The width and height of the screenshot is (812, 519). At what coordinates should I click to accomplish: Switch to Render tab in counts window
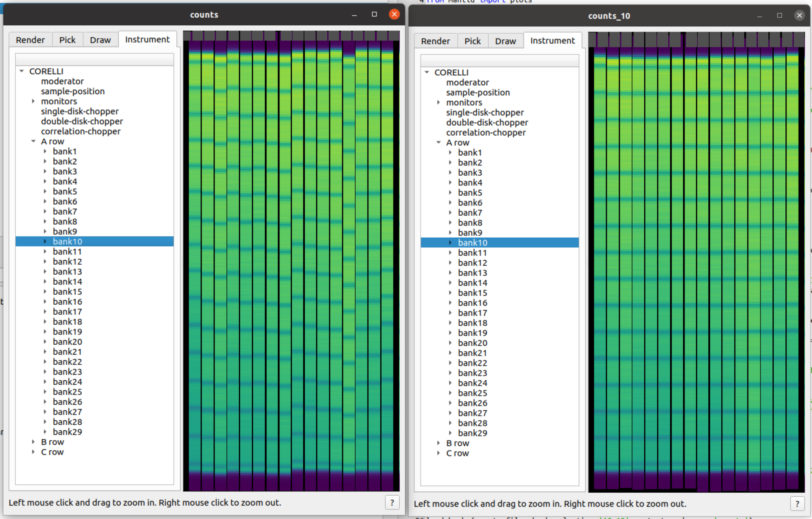point(30,40)
